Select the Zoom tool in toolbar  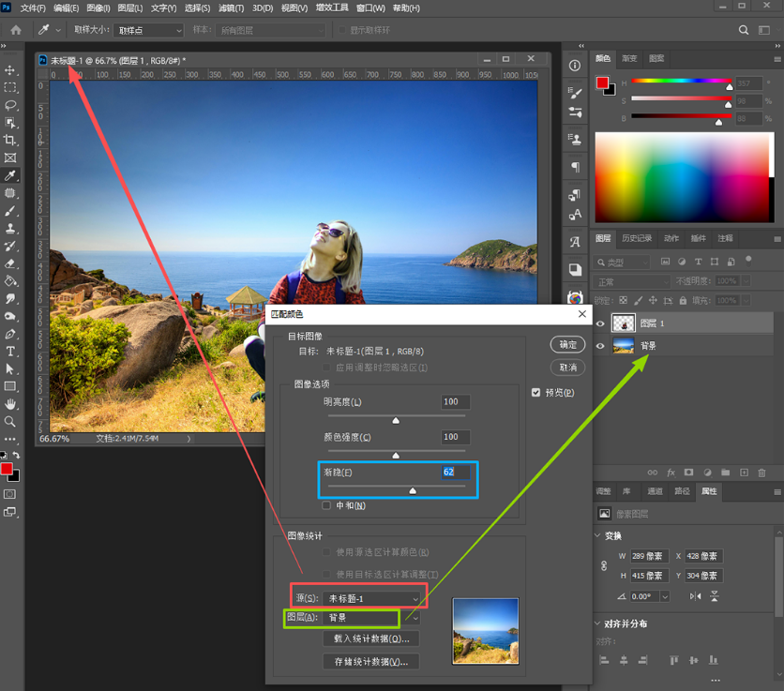pos(10,422)
